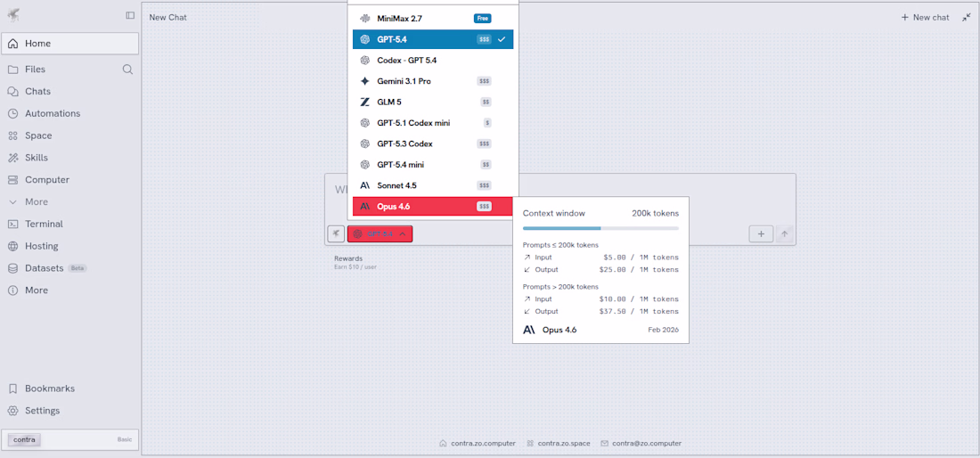Collapse the More chevron section
Image resolution: width=980 pixels, height=458 pixels.
pyautogui.click(x=12, y=201)
